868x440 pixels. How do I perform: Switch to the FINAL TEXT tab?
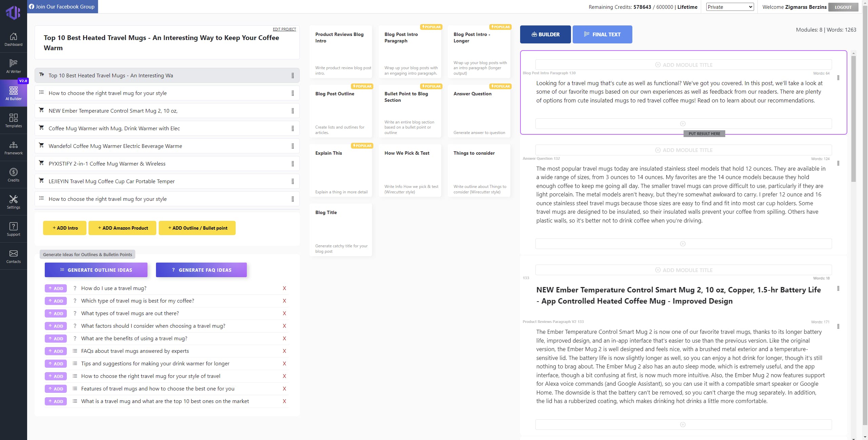602,35
